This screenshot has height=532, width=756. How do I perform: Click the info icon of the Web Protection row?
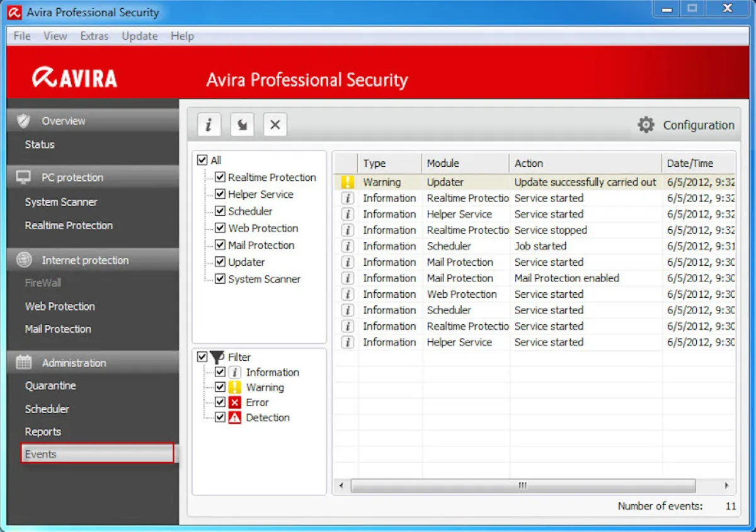click(x=347, y=294)
